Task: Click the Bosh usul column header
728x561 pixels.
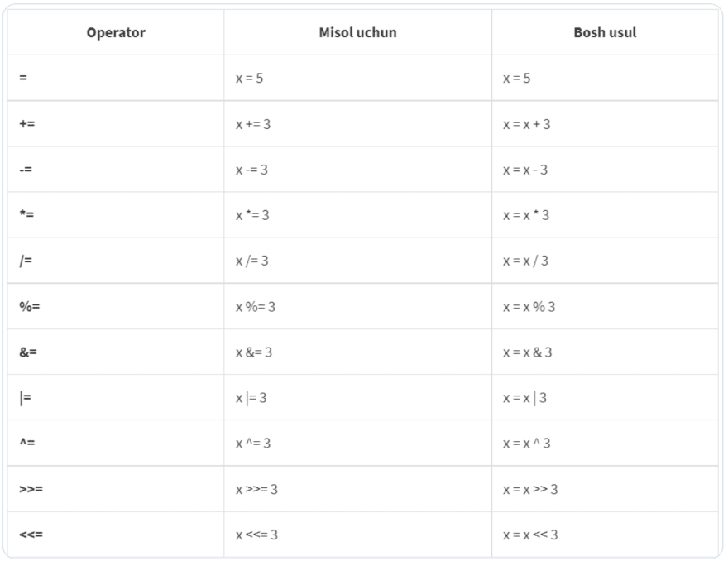Action: tap(605, 33)
